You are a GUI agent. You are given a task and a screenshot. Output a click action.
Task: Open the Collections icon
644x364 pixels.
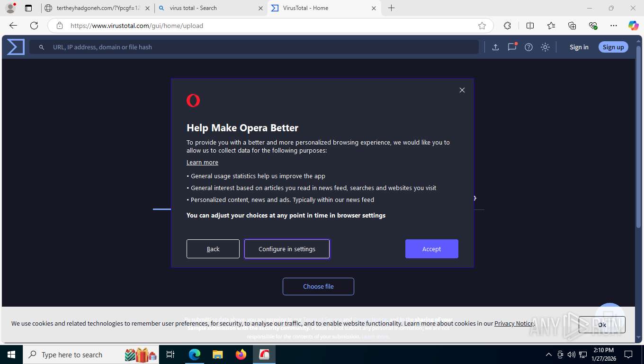[572, 26]
